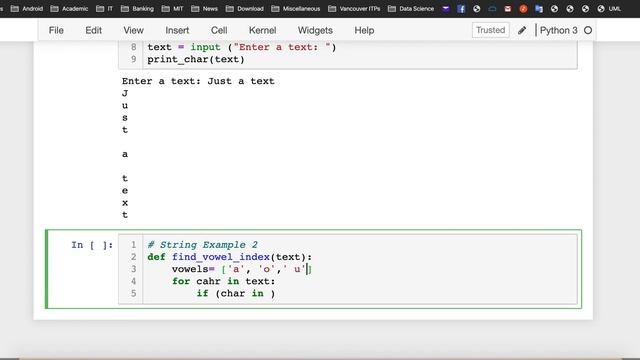
Task: Click the 'print_char(text)' code line
Action: tap(196, 60)
